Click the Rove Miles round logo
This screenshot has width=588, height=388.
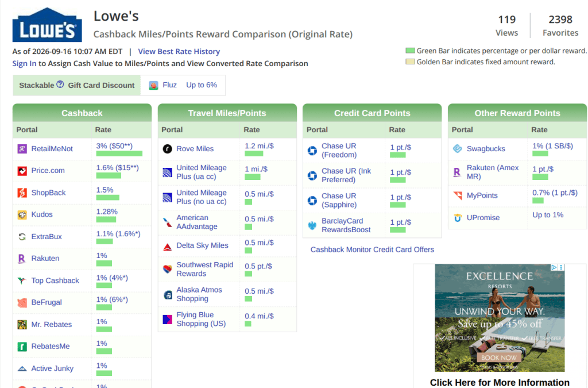[167, 149]
